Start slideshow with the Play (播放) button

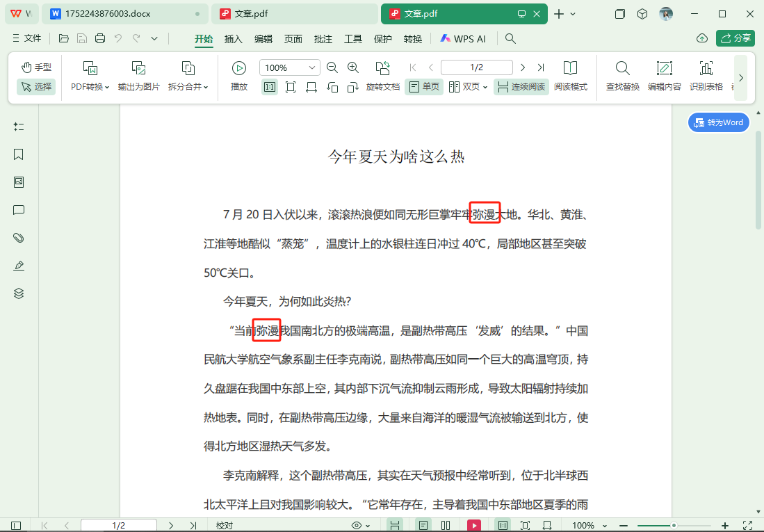(x=239, y=69)
